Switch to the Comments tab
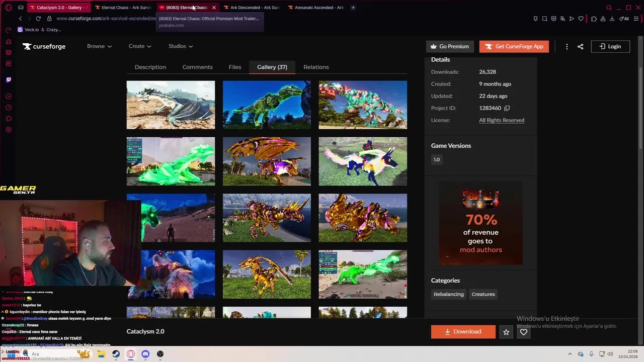 point(197,67)
